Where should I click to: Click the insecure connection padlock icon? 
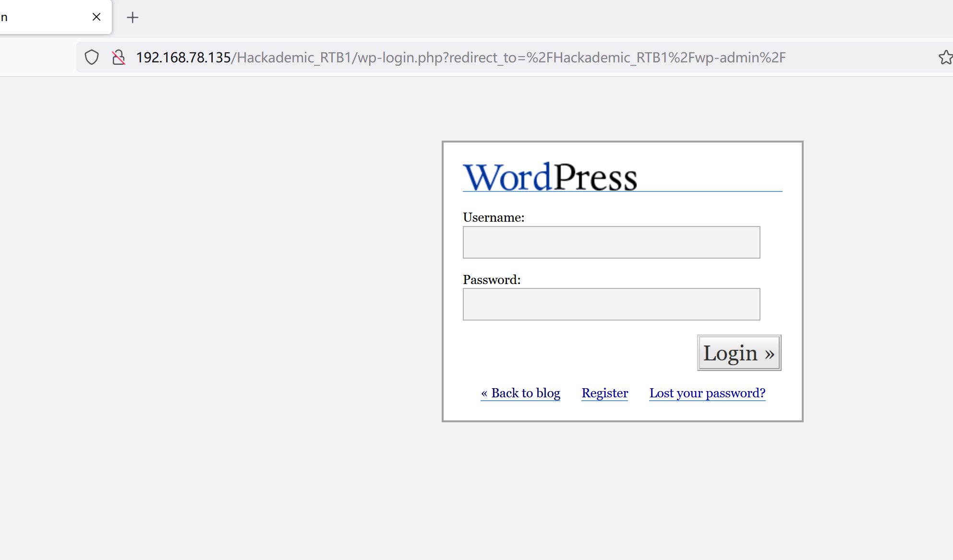118,58
